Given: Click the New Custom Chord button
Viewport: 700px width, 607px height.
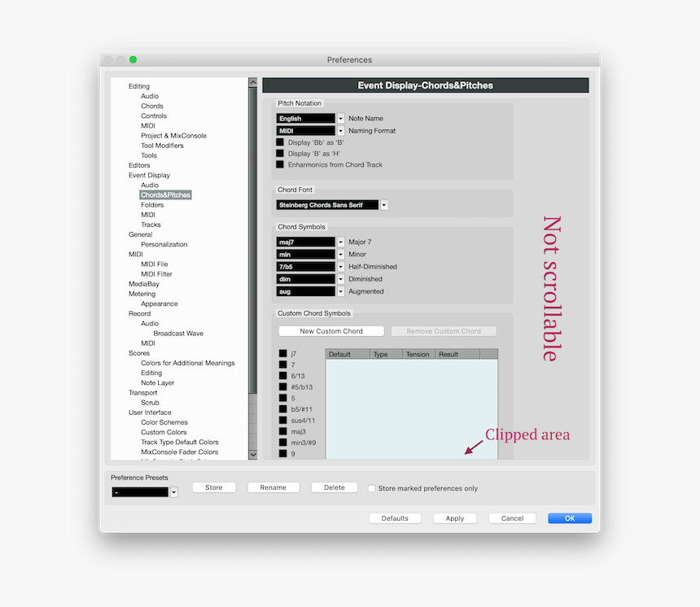Looking at the screenshot, I should [330, 330].
